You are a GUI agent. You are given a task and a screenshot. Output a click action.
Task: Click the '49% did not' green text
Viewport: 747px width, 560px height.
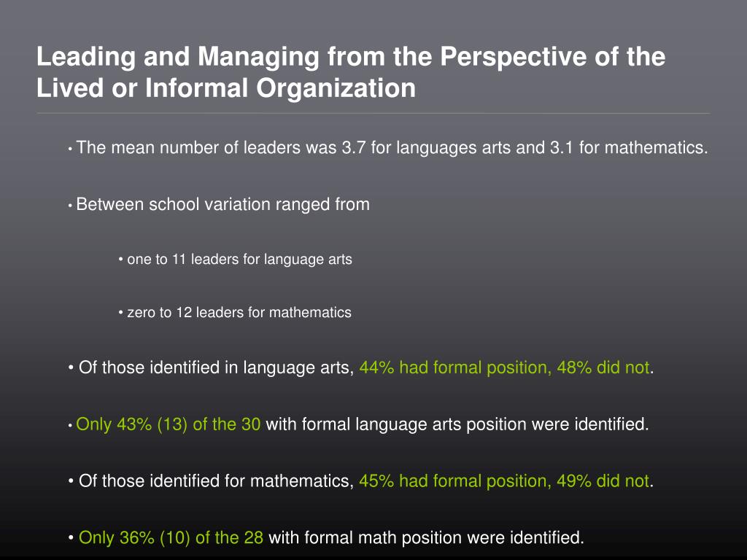point(603,481)
